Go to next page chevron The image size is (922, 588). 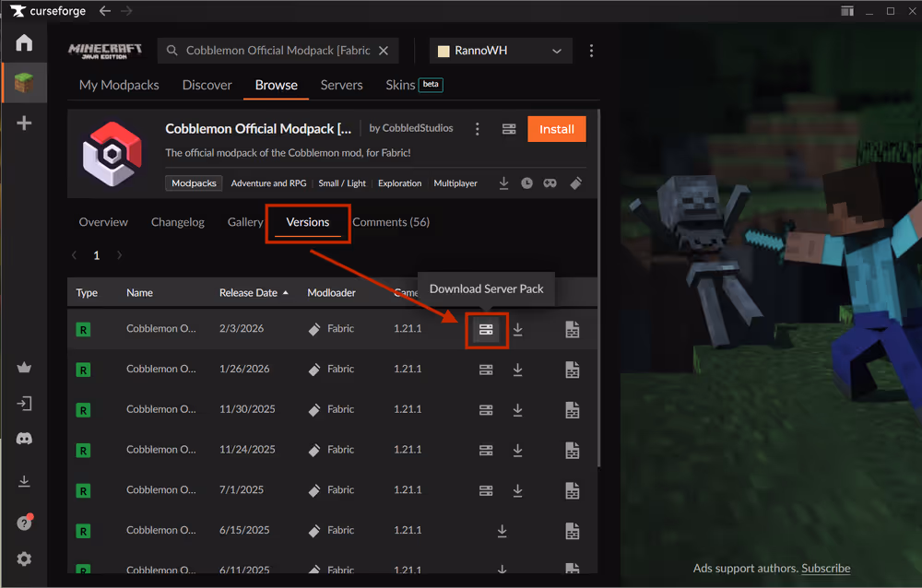119,255
